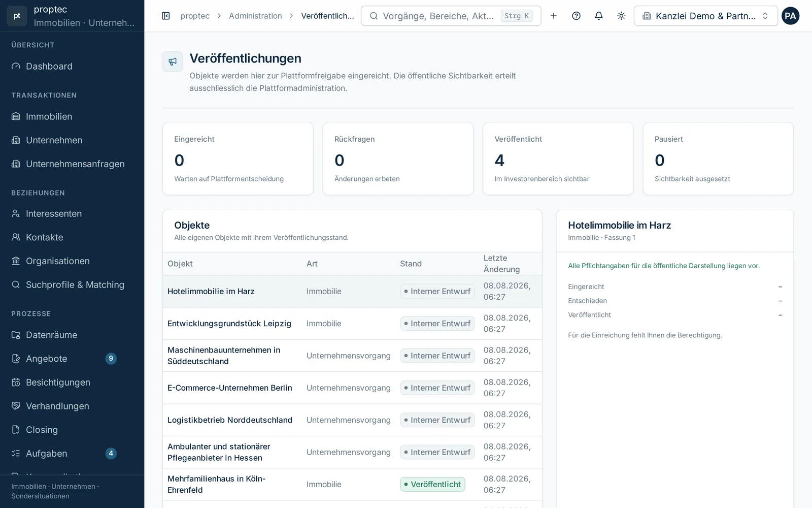Click the green Veröffentlicht status badge
The image size is (812, 508).
432,484
